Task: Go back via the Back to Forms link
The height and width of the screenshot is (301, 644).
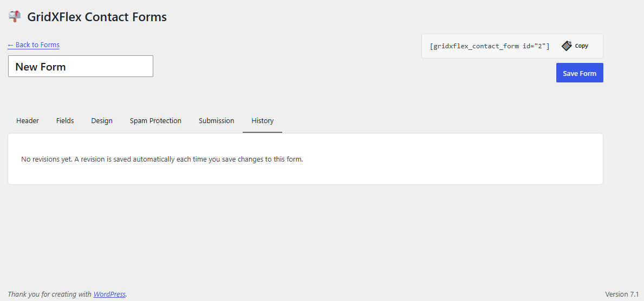Action: (34, 45)
